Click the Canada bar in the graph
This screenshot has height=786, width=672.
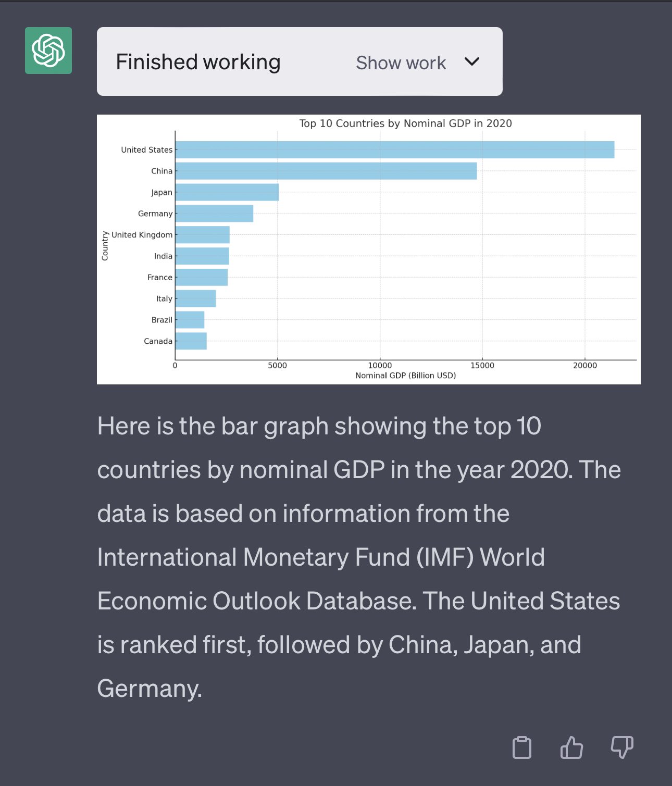click(191, 341)
